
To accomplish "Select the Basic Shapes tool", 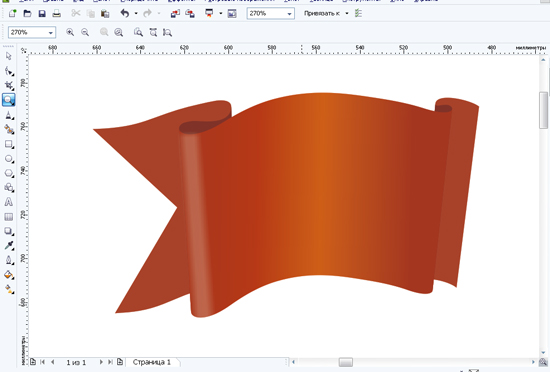I will click(x=8, y=188).
